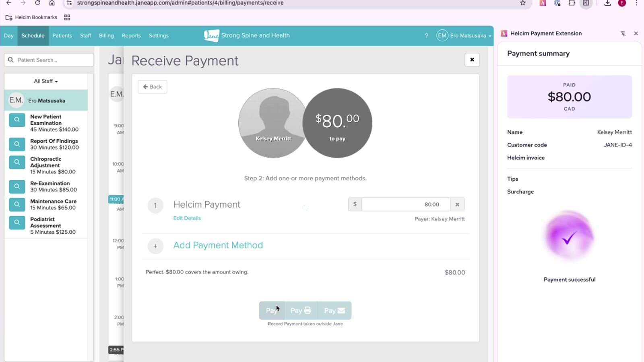Bookmark this page with the star icon
Viewport: 644px width, 362px height.
pyautogui.click(x=523, y=3)
